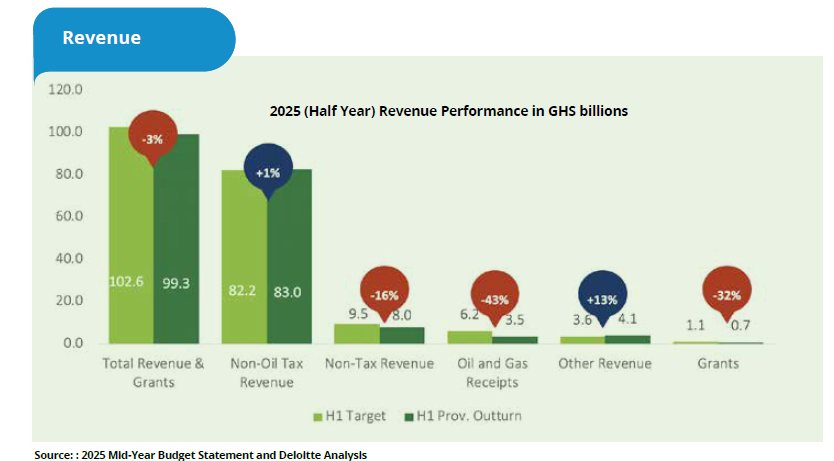Select the 99.3 Total Revenue outturn bar
Image resolution: width=834 pixels, height=461 pixels.
point(176,240)
